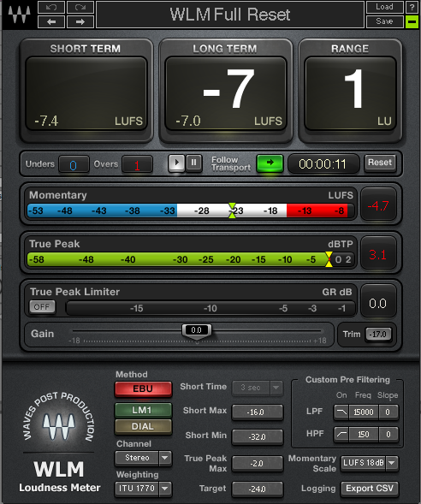The height and width of the screenshot is (504, 421).
Task: Click the Gain slider handle showing 0.0
Action: pos(197,331)
